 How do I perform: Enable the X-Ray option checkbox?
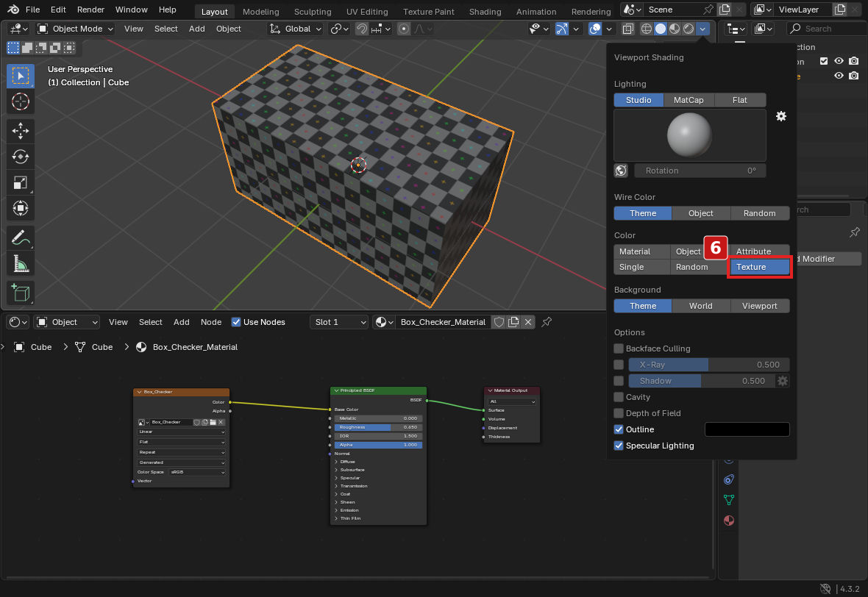[x=619, y=365]
